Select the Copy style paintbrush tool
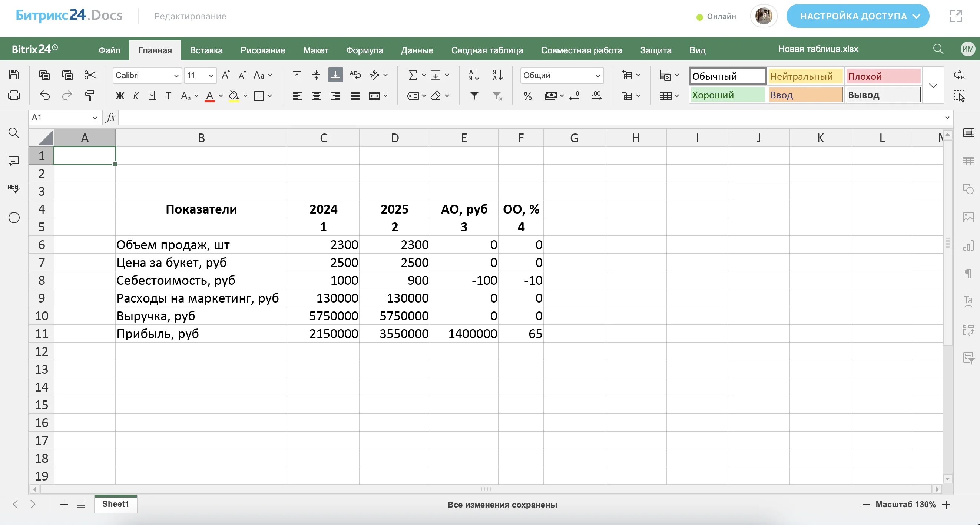Image resolution: width=980 pixels, height=525 pixels. [90, 96]
